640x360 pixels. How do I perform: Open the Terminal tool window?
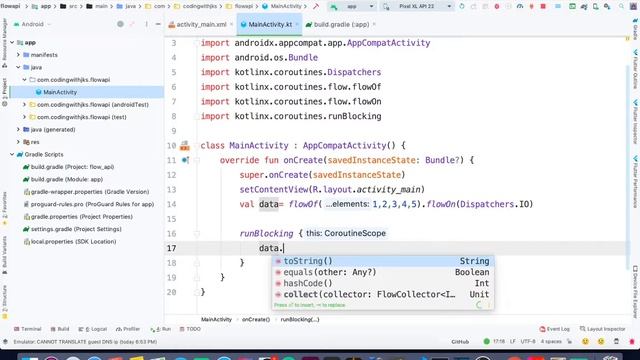pos(27,329)
